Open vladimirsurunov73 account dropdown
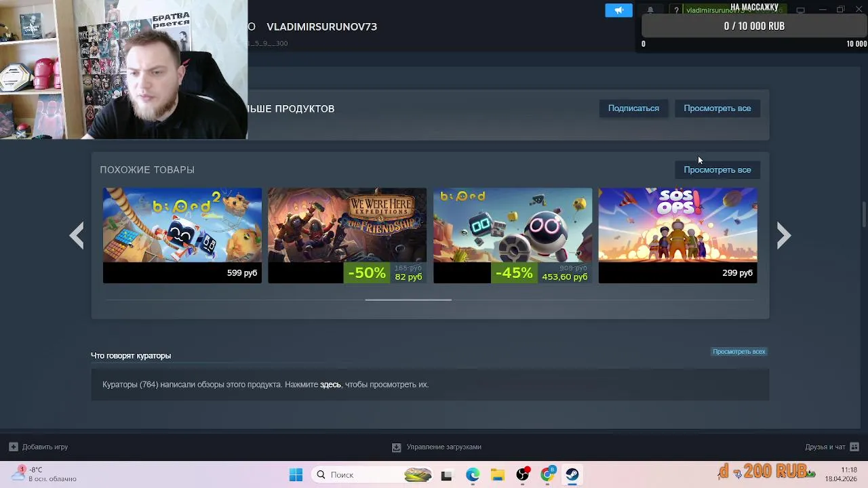868x488 pixels. click(733, 10)
